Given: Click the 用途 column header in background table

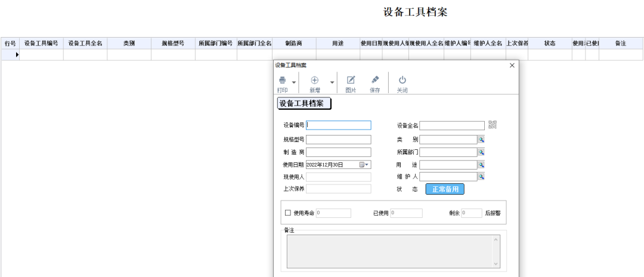Looking at the screenshot, I should (x=338, y=43).
